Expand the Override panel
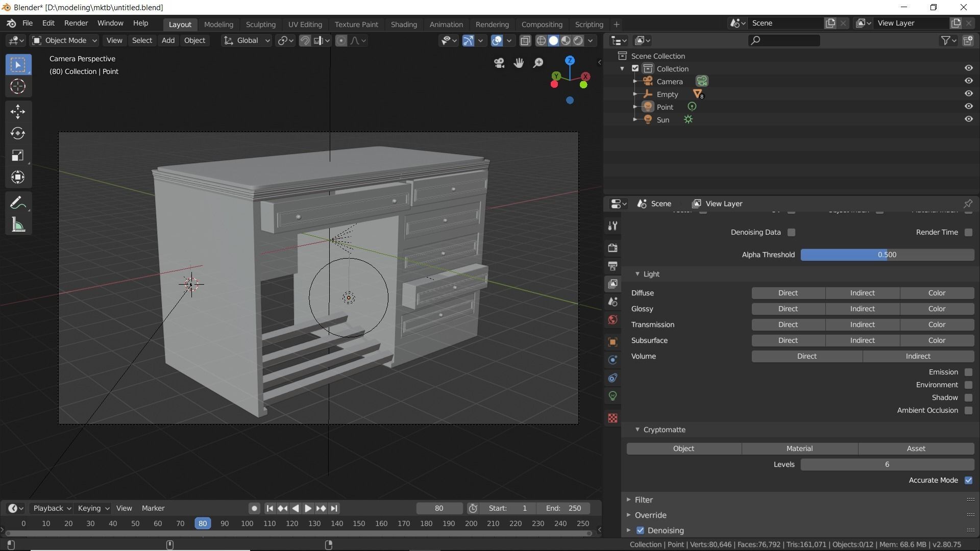Image resolution: width=980 pixels, height=551 pixels. pyautogui.click(x=629, y=515)
